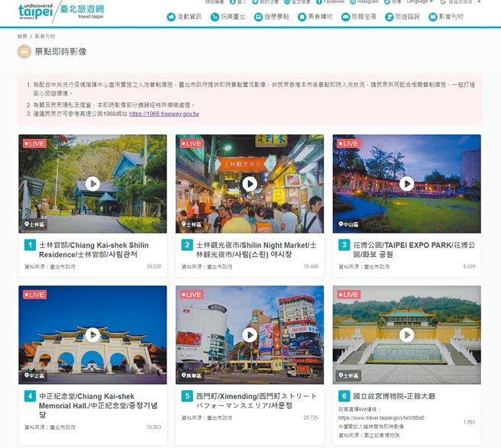Click view count 15,488 on card 2
Viewport: 501px width, 448px height.
pyautogui.click(x=311, y=266)
